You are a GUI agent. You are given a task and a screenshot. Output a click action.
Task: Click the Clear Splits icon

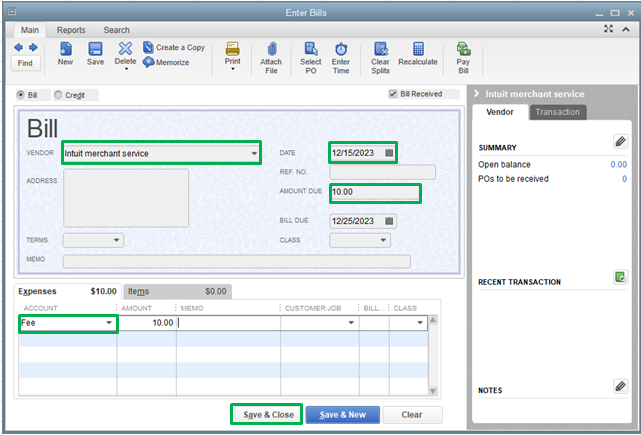click(x=380, y=49)
